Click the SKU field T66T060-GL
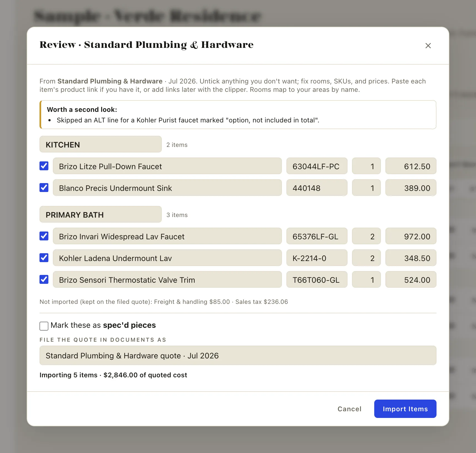Screen dimensions: 476x453 point(317,280)
